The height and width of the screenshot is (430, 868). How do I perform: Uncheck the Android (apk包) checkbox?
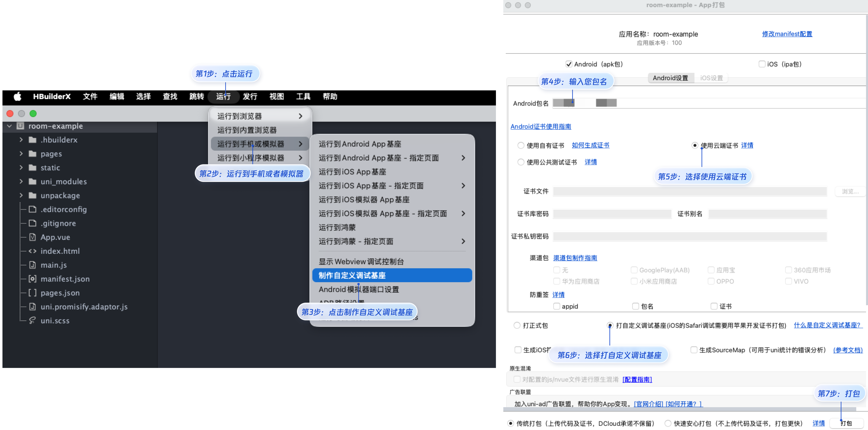coord(569,64)
